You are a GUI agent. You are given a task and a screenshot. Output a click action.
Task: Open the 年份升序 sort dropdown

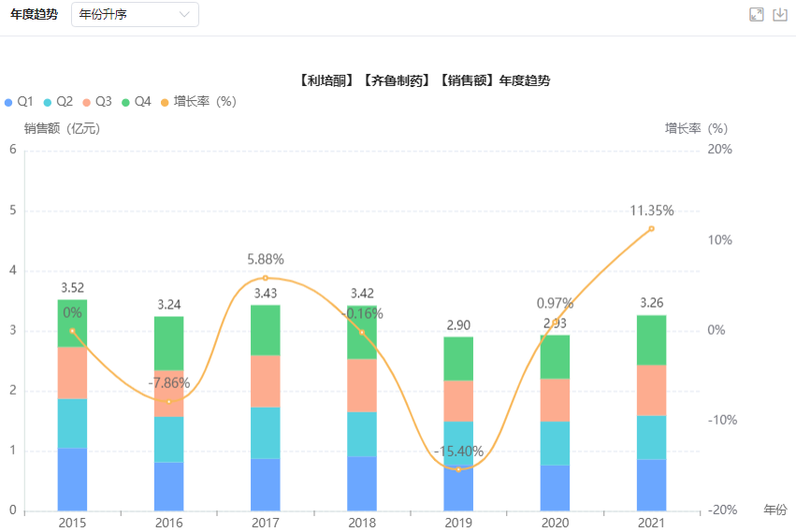click(135, 14)
